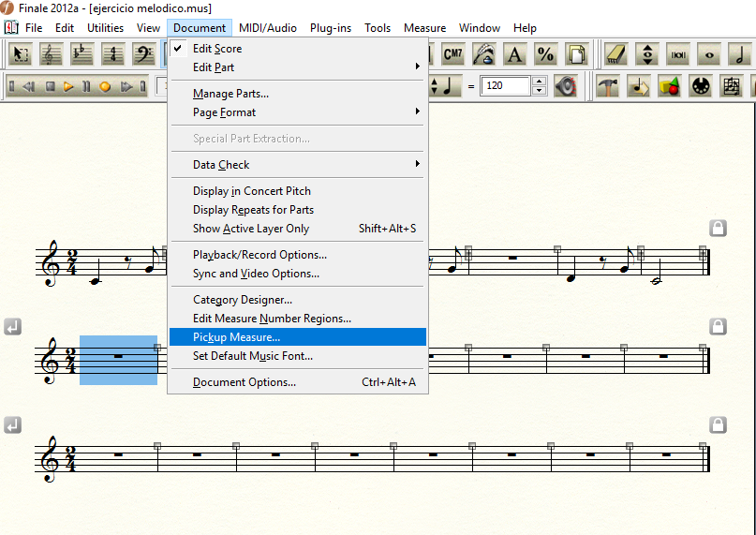
Task: Toggle the checked Edit Score option
Action: pyautogui.click(x=216, y=49)
